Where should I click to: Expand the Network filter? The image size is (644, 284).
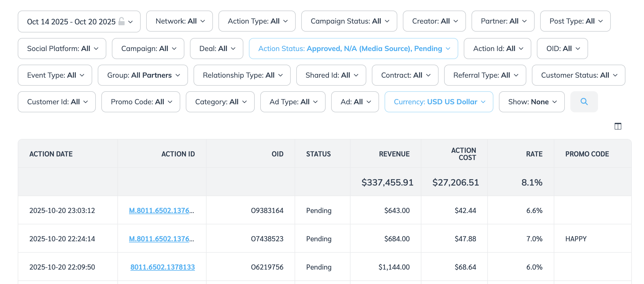click(179, 21)
